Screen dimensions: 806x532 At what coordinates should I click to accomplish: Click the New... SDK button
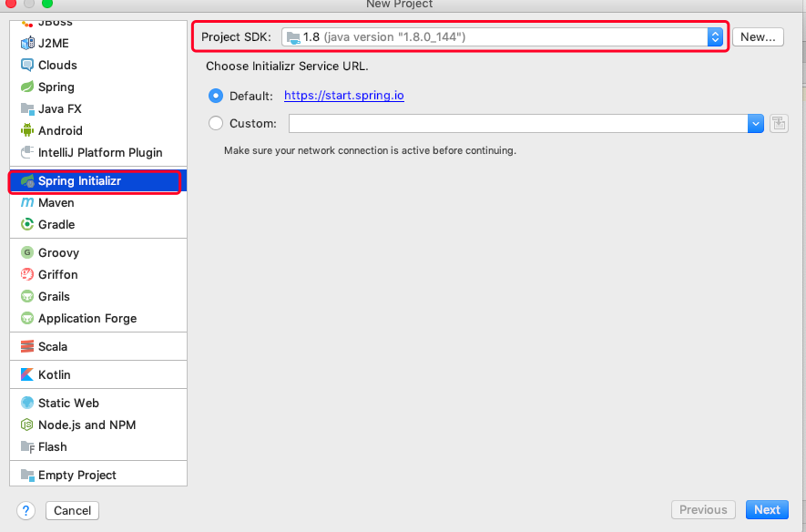(758, 36)
